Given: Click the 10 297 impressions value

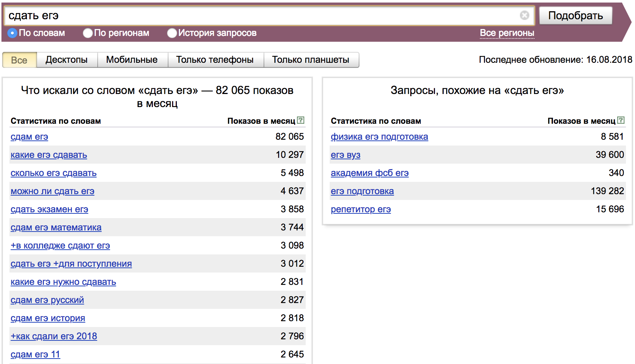Looking at the screenshot, I should pyautogui.click(x=290, y=155).
